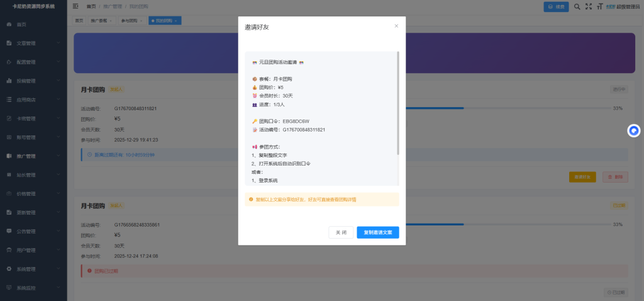Screen dimensions: 644x301
Task: Click the 距离过期还有 countdown text
Action: 125,155
